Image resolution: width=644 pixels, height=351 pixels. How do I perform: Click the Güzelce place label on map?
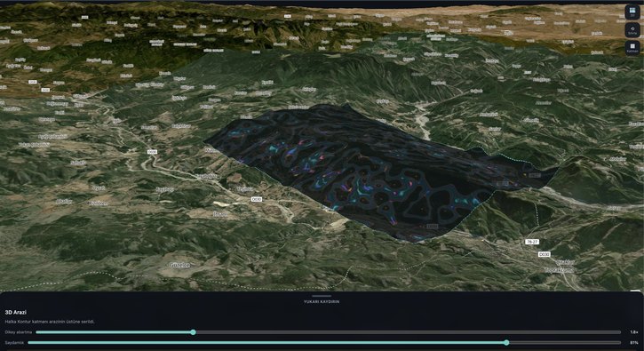[x=180, y=265]
